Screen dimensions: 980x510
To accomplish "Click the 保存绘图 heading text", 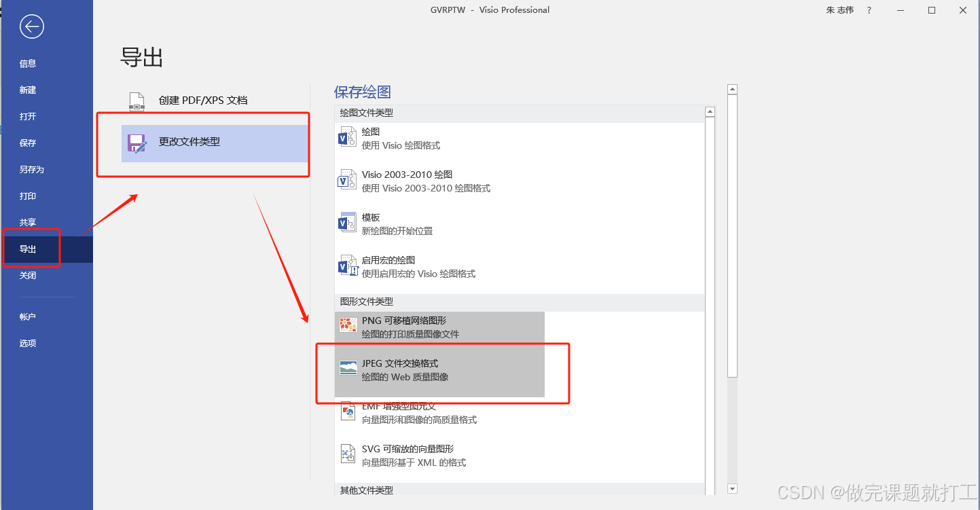I will (363, 92).
